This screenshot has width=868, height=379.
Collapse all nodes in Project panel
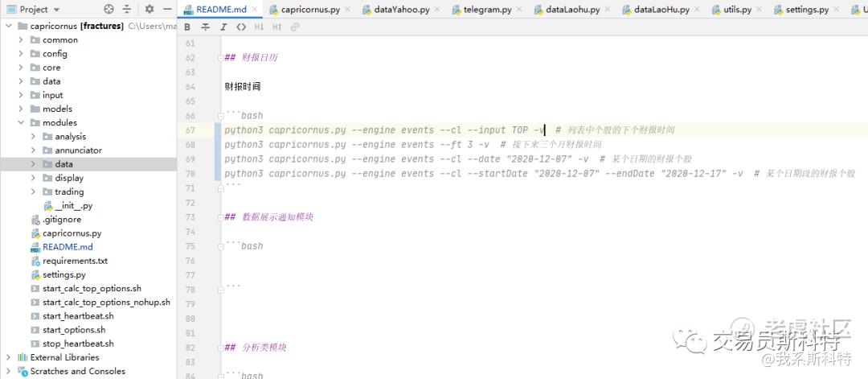coord(127,10)
